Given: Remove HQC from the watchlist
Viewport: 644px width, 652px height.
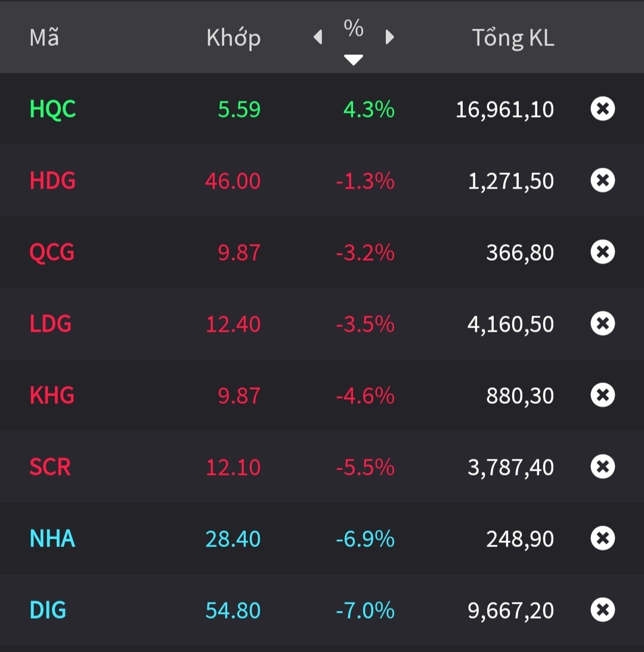Looking at the screenshot, I should 602,109.
